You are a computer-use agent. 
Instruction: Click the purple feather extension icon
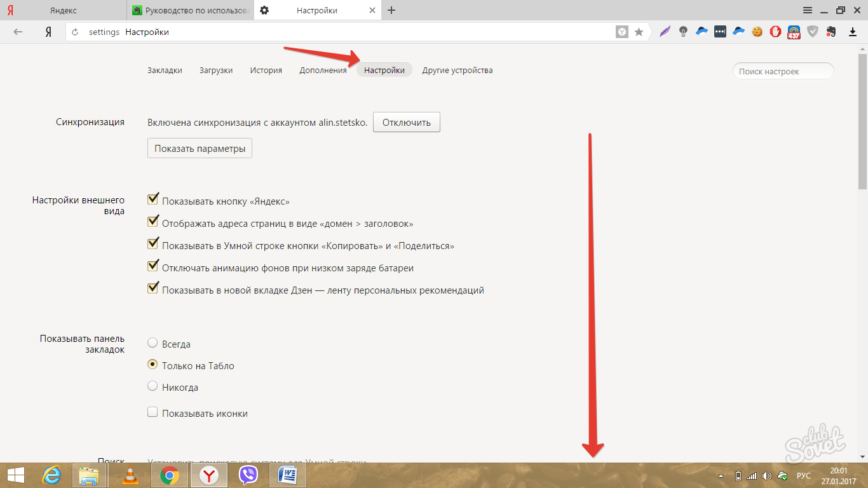pyautogui.click(x=665, y=31)
